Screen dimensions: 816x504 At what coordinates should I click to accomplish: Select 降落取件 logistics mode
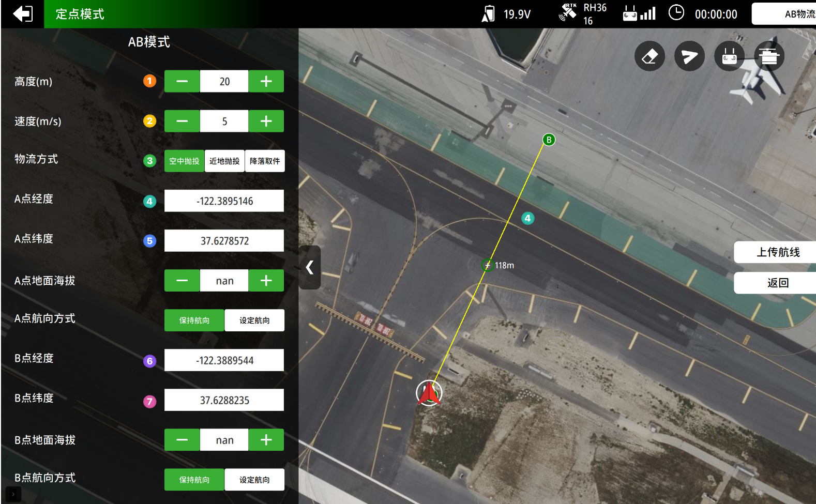(x=265, y=161)
